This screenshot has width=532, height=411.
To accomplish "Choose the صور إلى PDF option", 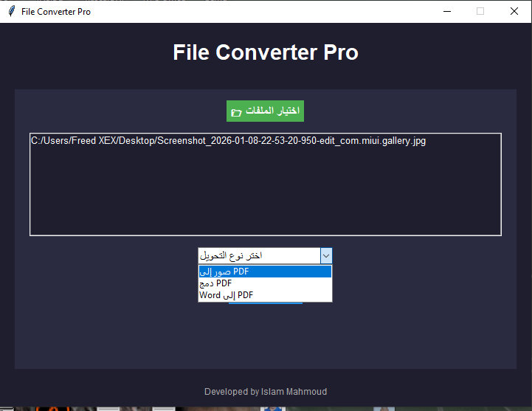I will tap(265, 272).
